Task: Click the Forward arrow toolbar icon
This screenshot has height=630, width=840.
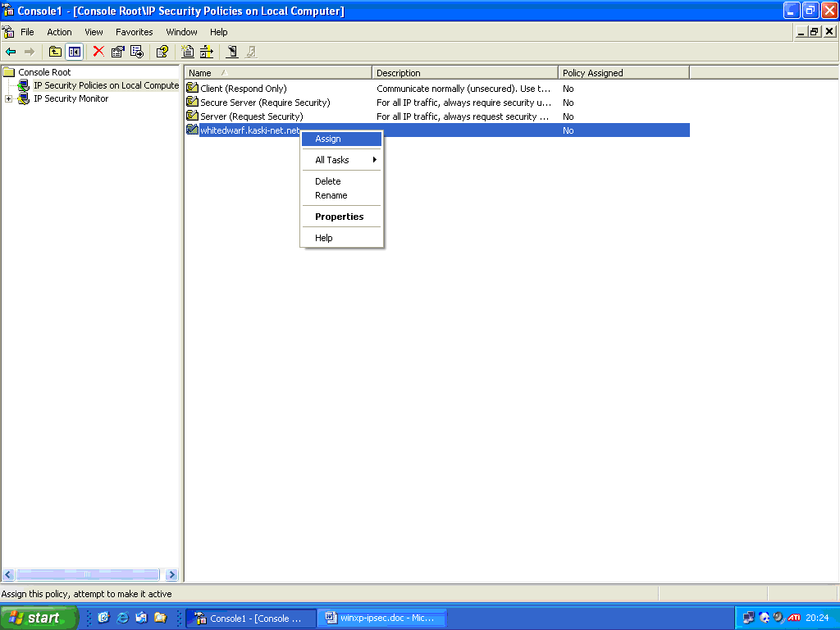Action: click(30, 52)
